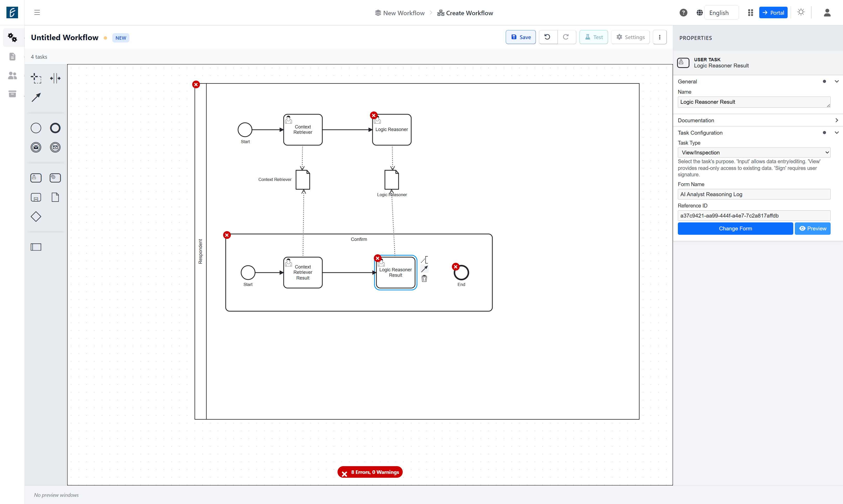Collapse the General section chevron
Screen dimensions: 843x504
[x=837, y=81]
